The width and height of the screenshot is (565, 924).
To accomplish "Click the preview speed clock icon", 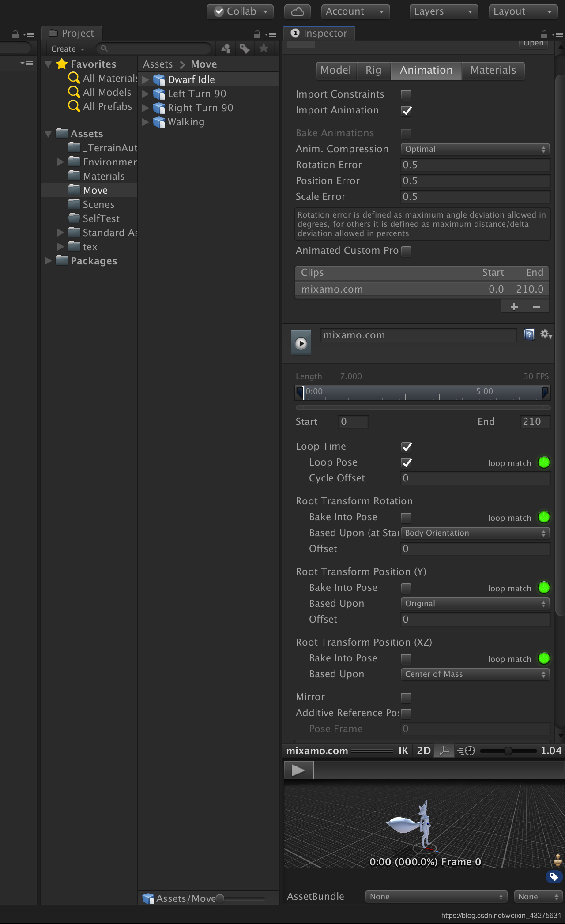I will pyautogui.click(x=466, y=751).
